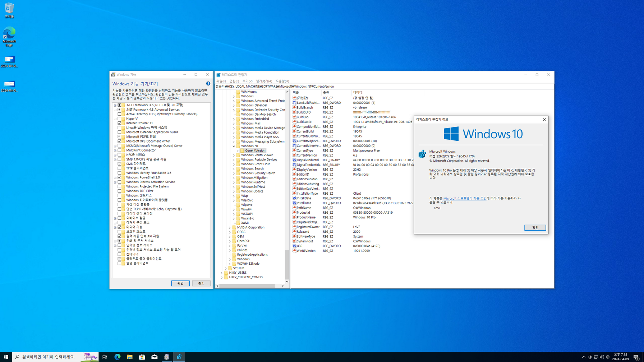This screenshot has width=644, height=362.
Task: Click the registry tree scroll-up arrow
Action: (x=287, y=92)
